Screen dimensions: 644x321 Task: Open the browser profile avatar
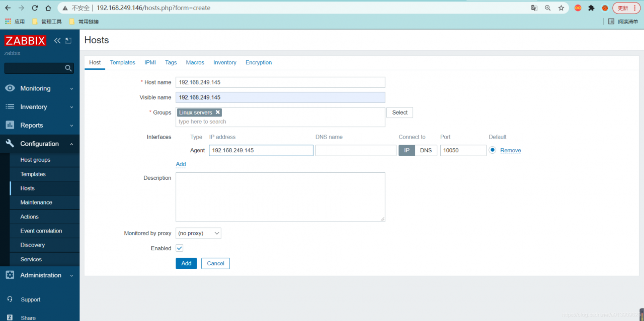[605, 8]
